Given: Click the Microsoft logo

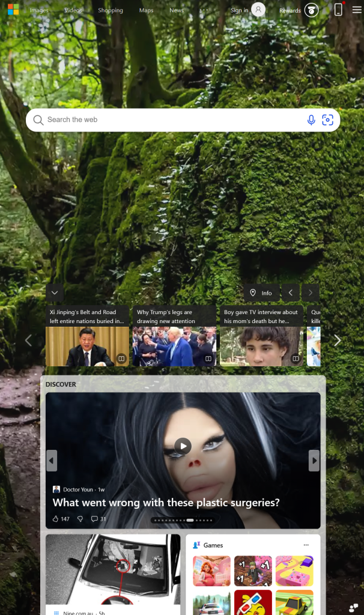Looking at the screenshot, I should coord(13,10).
